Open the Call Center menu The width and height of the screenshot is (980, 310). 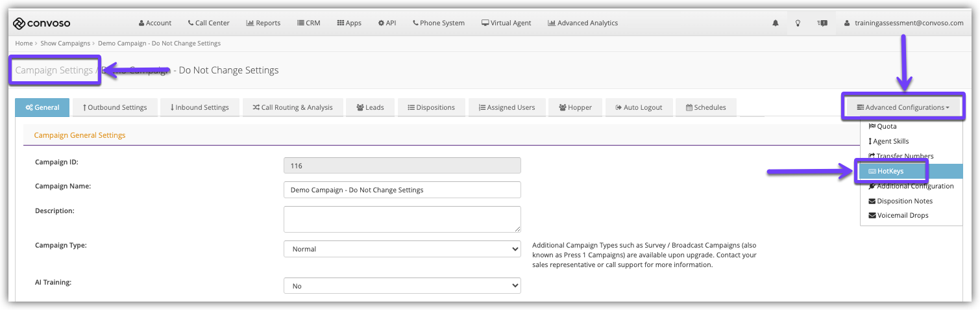point(208,23)
